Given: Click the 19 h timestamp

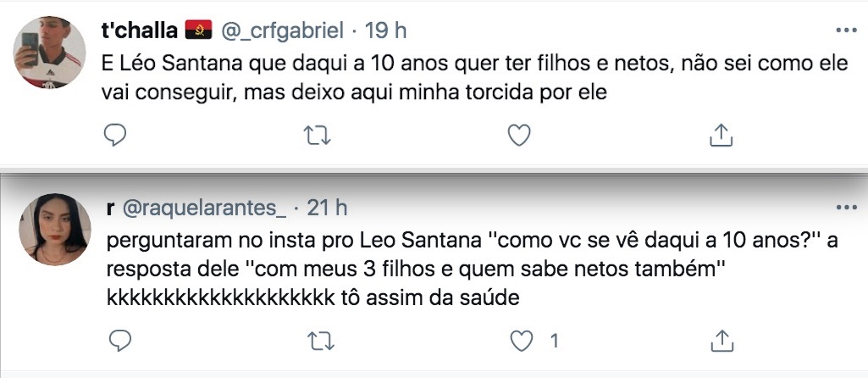Looking at the screenshot, I should tap(385, 31).
